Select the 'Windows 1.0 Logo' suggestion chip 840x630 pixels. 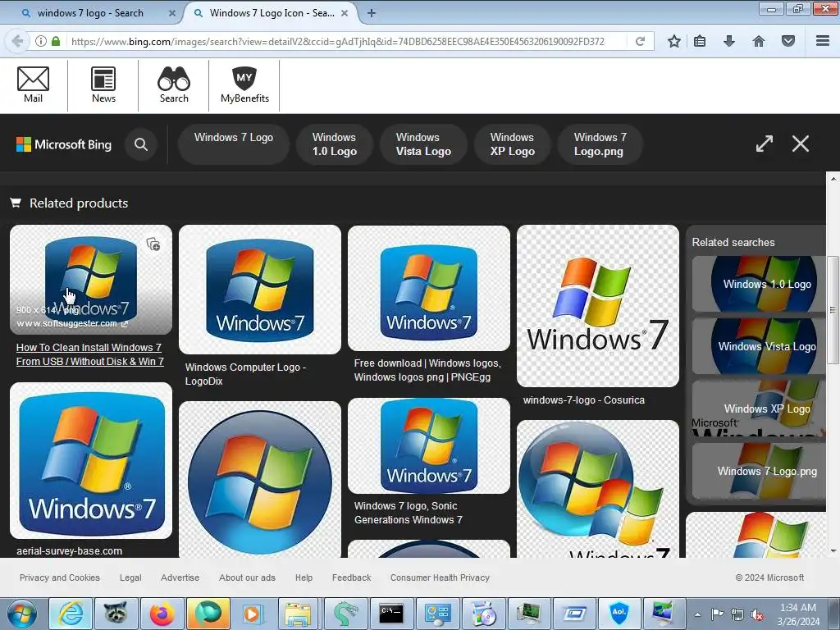click(x=335, y=144)
